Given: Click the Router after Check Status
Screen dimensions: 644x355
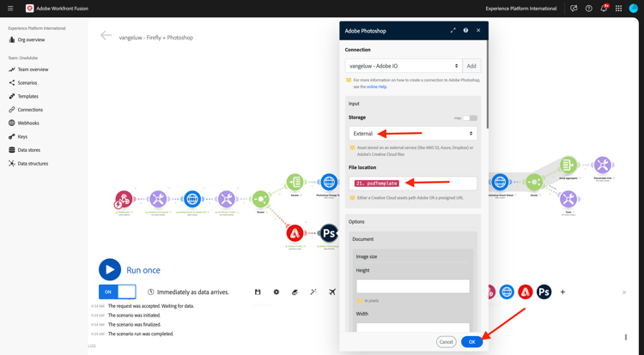Looking at the screenshot, I should tap(534, 182).
